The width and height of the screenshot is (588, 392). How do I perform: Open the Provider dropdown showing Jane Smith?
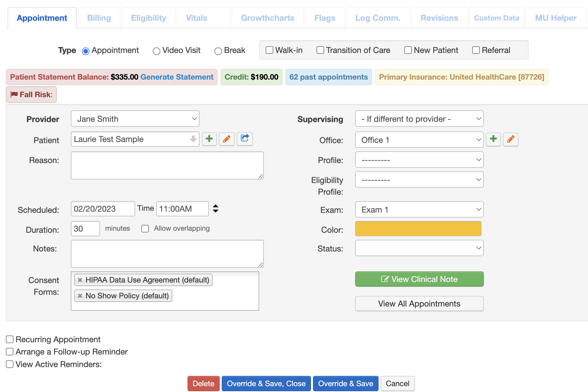pos(135,119)
